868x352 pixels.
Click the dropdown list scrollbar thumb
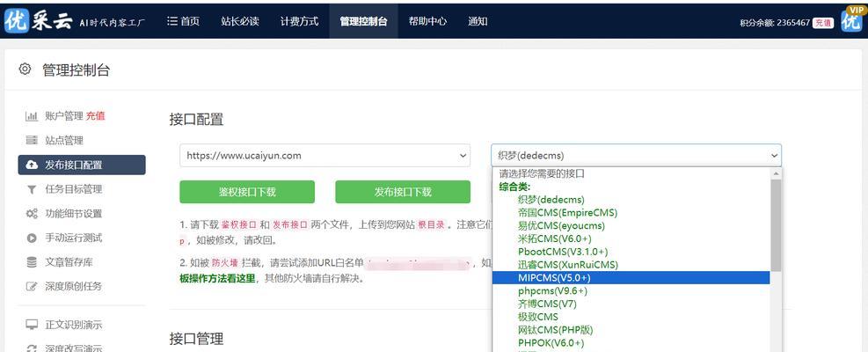pyautogui.click(x=776, y=224)
